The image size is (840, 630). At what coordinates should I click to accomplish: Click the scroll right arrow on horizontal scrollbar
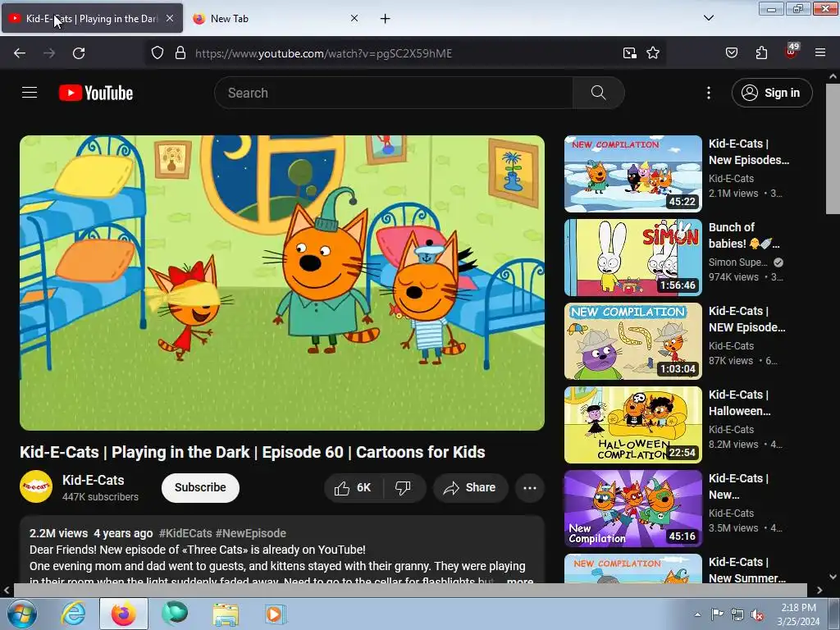coord(819,590)
